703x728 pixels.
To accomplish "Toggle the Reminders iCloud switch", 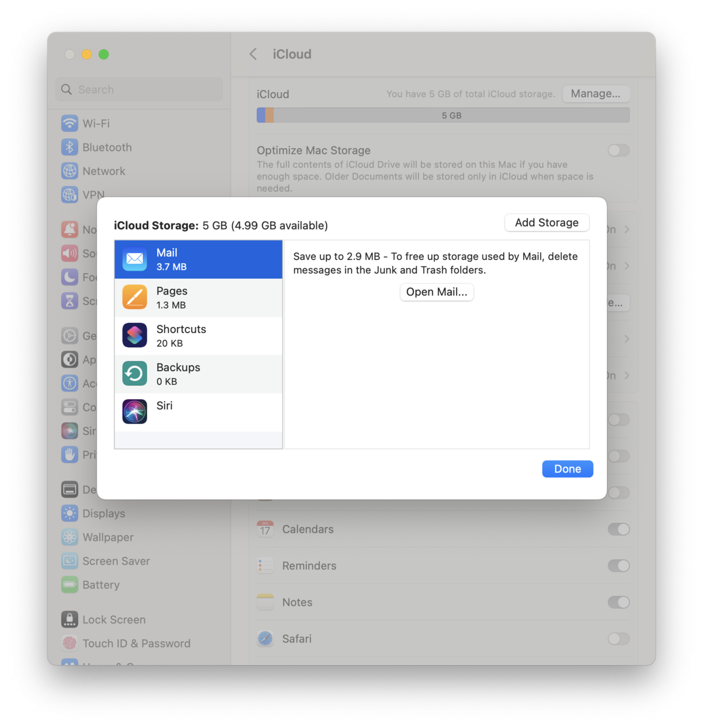I will tap(618, 566).
